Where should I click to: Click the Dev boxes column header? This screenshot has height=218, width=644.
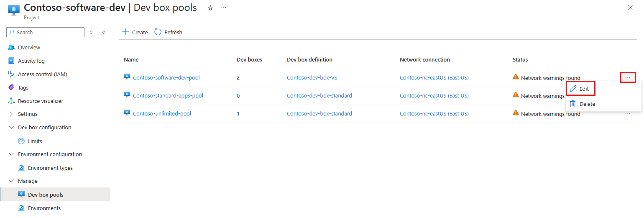click(x=249, y=59)
